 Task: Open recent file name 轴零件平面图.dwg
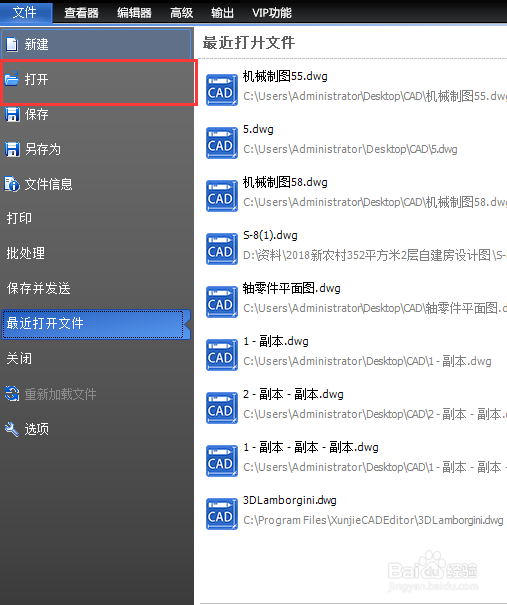click(292, 288)
